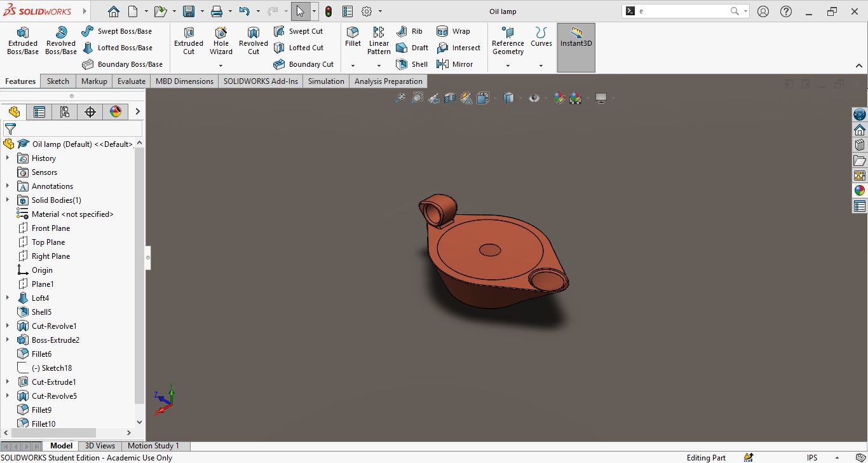The height and width of the screenshot is (463, 868).
Task: Pick the Lofted Boss/Base tool
Action: pyautogui.click(x=117, y=48)
